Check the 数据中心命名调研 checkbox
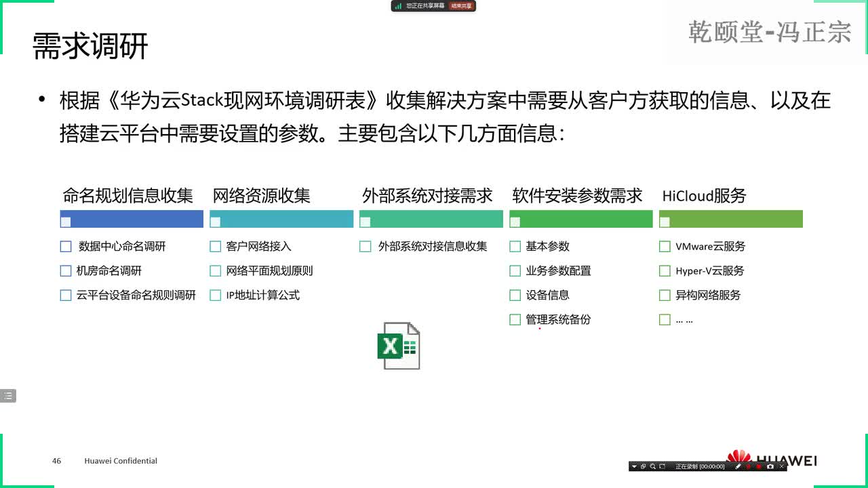The height and width of the screenshot is (488, 868). pyautogui.click(x=66, y=247)
